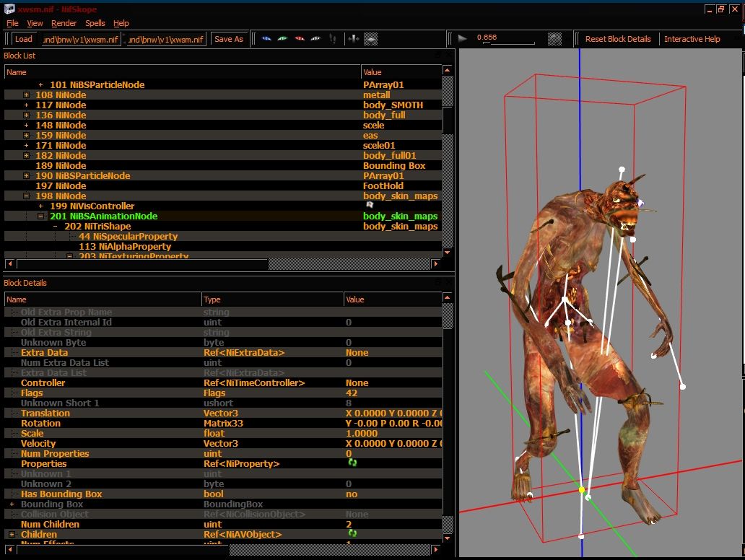Expand the 108 NiNode metall row
Image resolution: width=745 pixels, height=560 pixels.
click(26, 95)
